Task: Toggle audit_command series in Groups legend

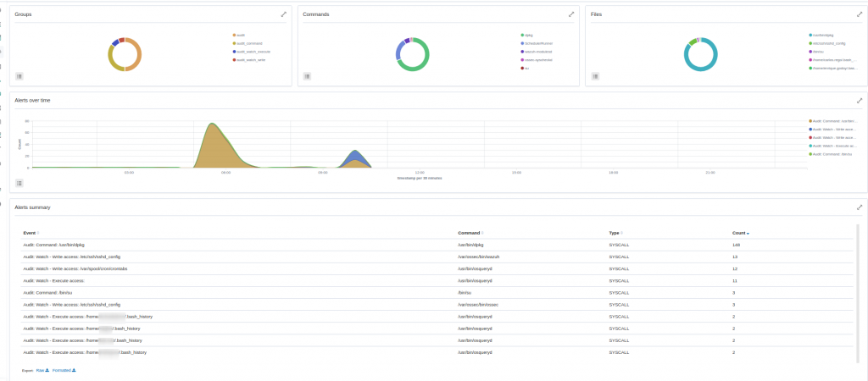Action: (249, 43)
